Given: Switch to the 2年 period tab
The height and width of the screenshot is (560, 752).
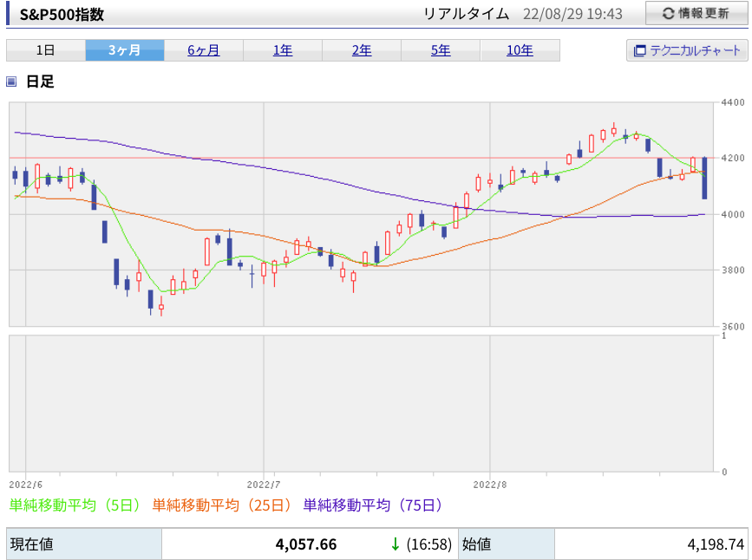Looking at the screenshot, I should pos(362,50).
